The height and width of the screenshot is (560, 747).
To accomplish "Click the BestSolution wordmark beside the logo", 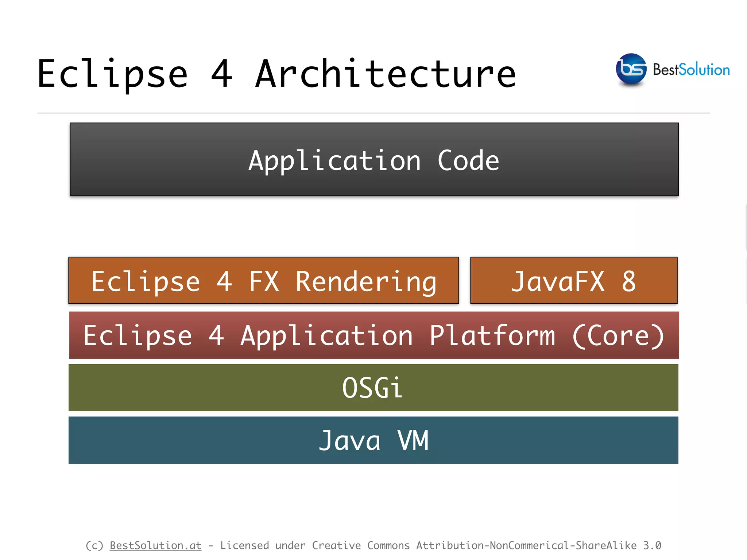I will pos(691,70).
